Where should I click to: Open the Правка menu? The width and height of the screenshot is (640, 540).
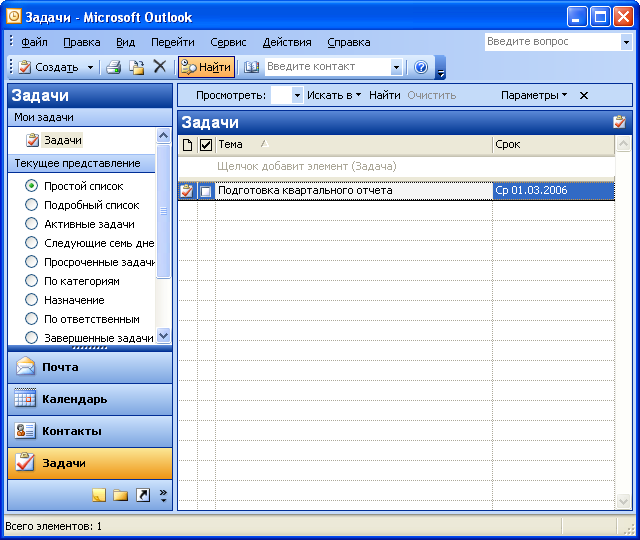coord(82,42)
